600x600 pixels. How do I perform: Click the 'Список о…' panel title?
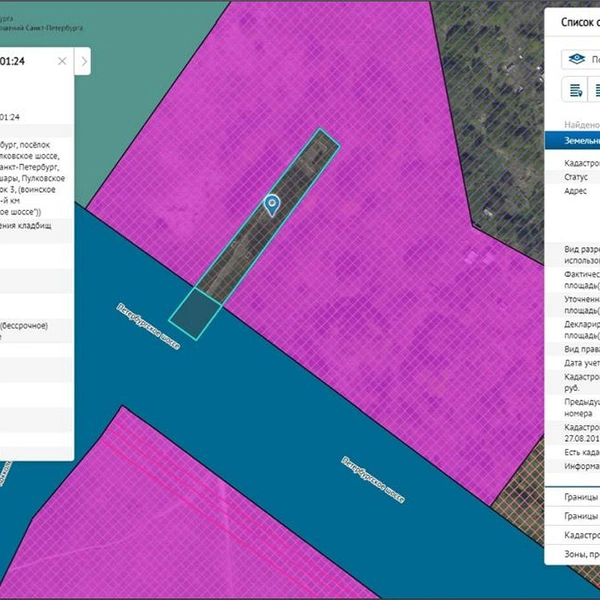pyautogui.click(x=580, y=22)
